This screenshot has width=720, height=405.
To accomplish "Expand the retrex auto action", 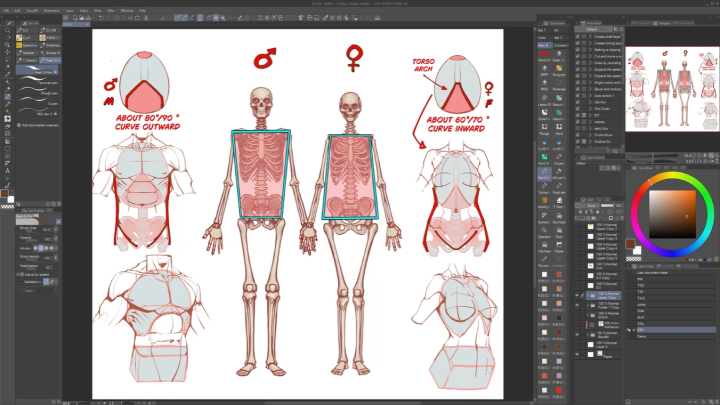I will pos(590,122).
